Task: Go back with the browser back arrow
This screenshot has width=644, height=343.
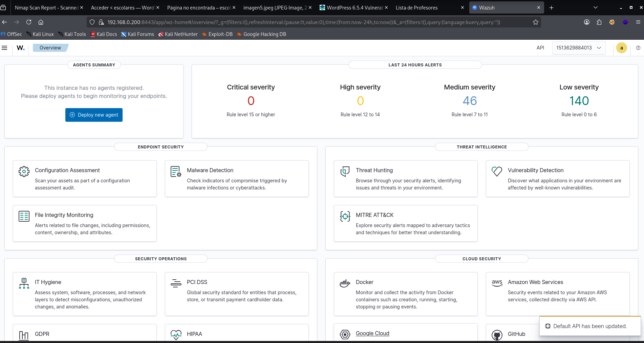Action: point(4,22)
